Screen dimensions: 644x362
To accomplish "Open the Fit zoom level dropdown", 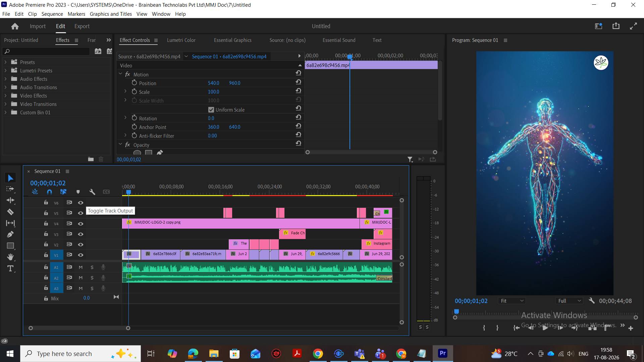I will pyautogui.click(x=512, y=301).
